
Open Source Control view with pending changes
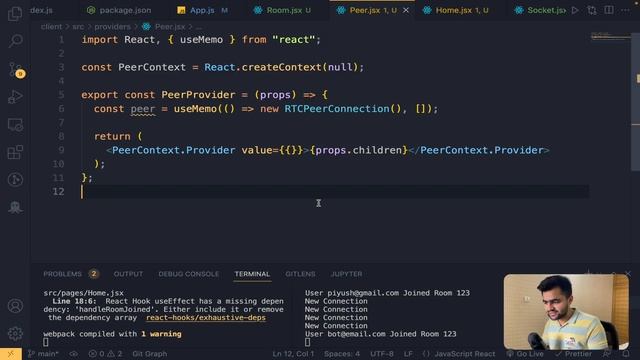[x=16, y=69]
